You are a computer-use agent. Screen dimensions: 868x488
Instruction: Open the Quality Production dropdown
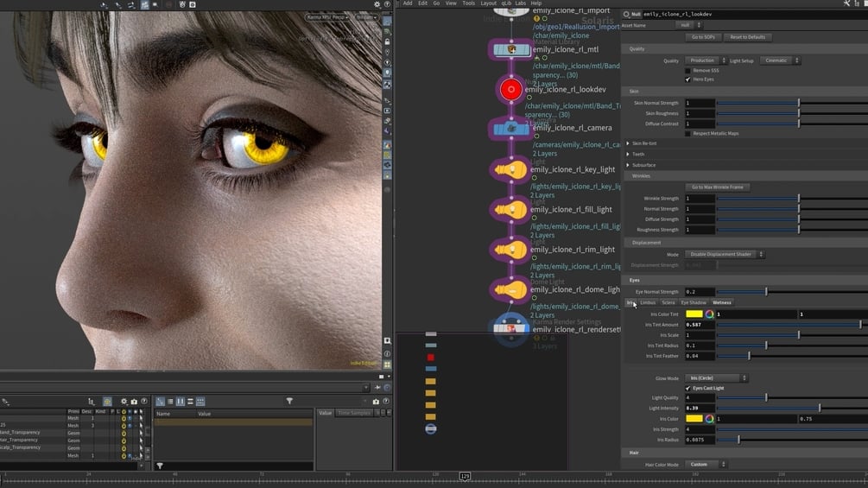point(706,60)
